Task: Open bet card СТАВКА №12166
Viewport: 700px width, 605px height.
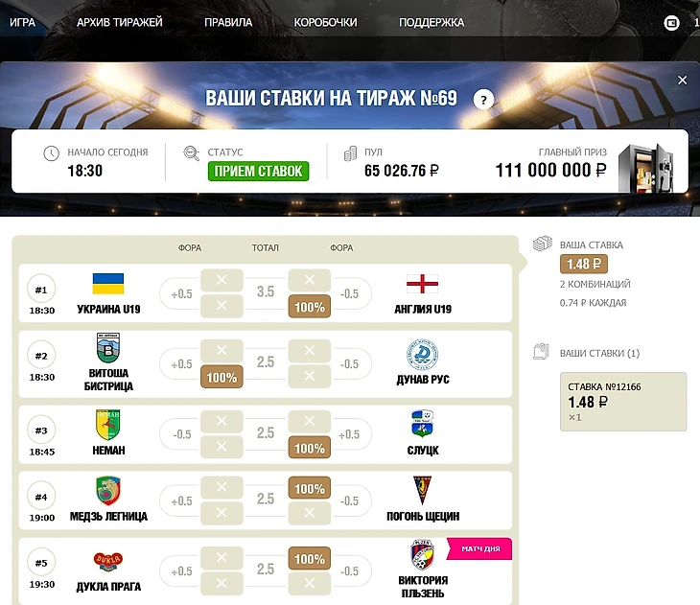Action: point(623,402)
